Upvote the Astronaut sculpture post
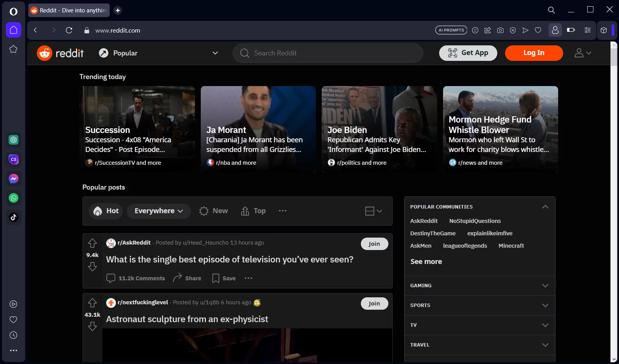The width and height of the screenshot is (619, 364). (x=92, y=303)
